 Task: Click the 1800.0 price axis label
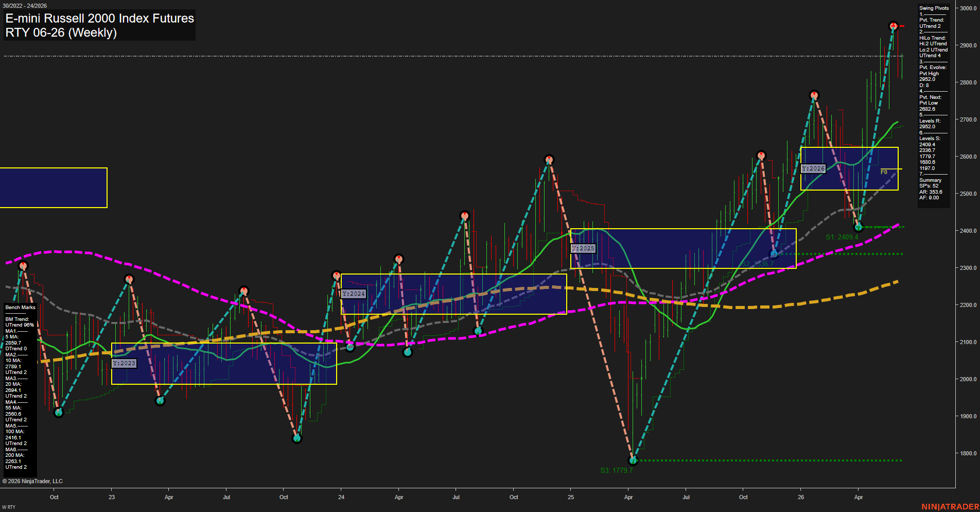(x=968, y=453)
